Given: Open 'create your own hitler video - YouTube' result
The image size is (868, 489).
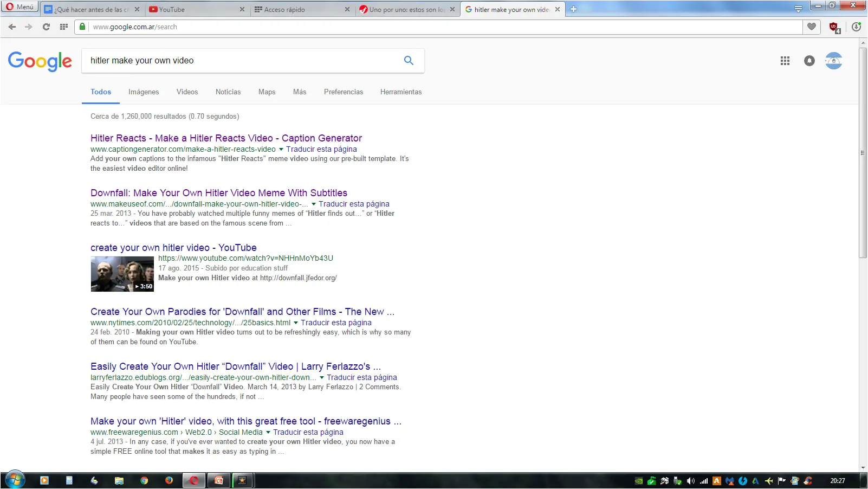Looking at the screenshot, I should coord(173,248).
